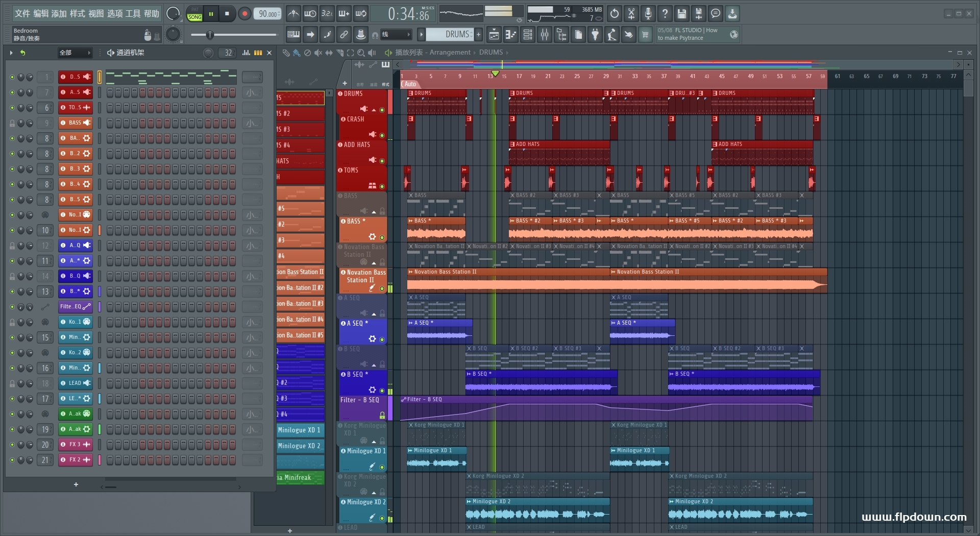The height and width of the screenshot is (536, 980).
Task: Open the 编辑 menu
Action: pyautogui.click(x=41, y=14)
